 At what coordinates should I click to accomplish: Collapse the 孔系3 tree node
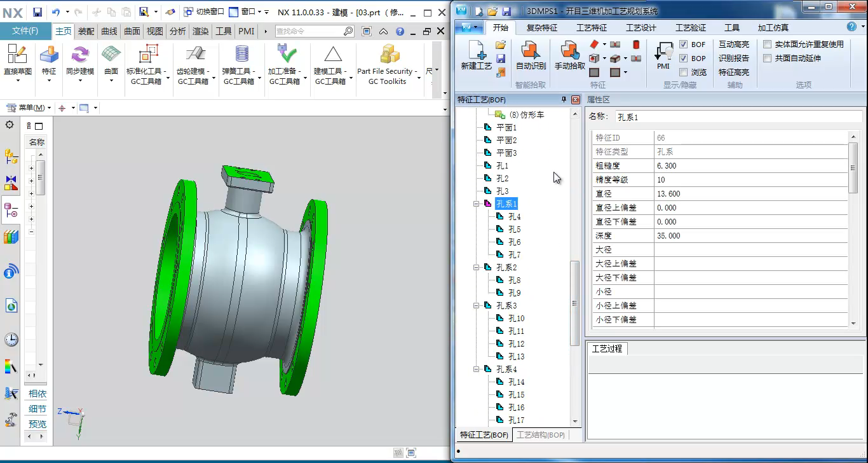tap(476, 306)
